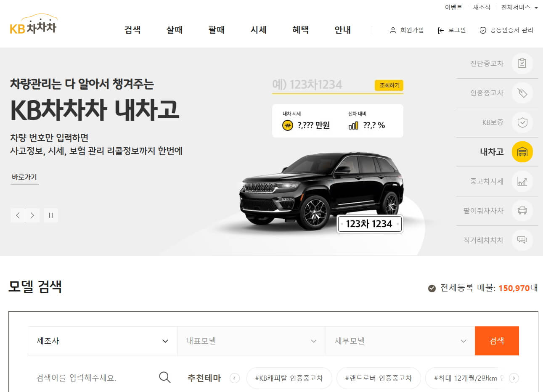Screen dimensions: 543x392
Task: Open 진단중고차 clipboard icon
Action: click(x=522, y=64)
